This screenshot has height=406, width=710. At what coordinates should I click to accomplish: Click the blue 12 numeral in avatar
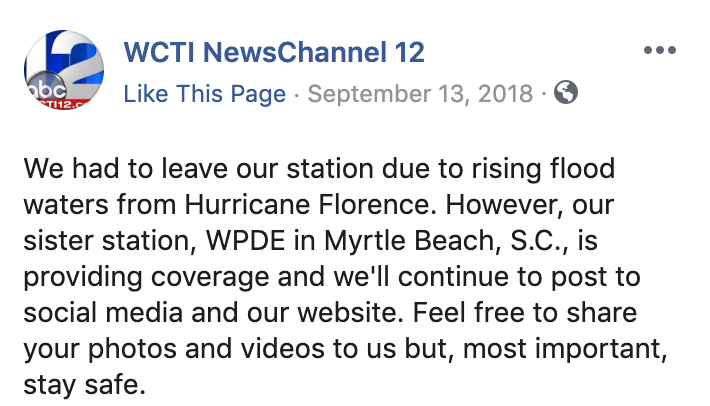pos(70,57)
